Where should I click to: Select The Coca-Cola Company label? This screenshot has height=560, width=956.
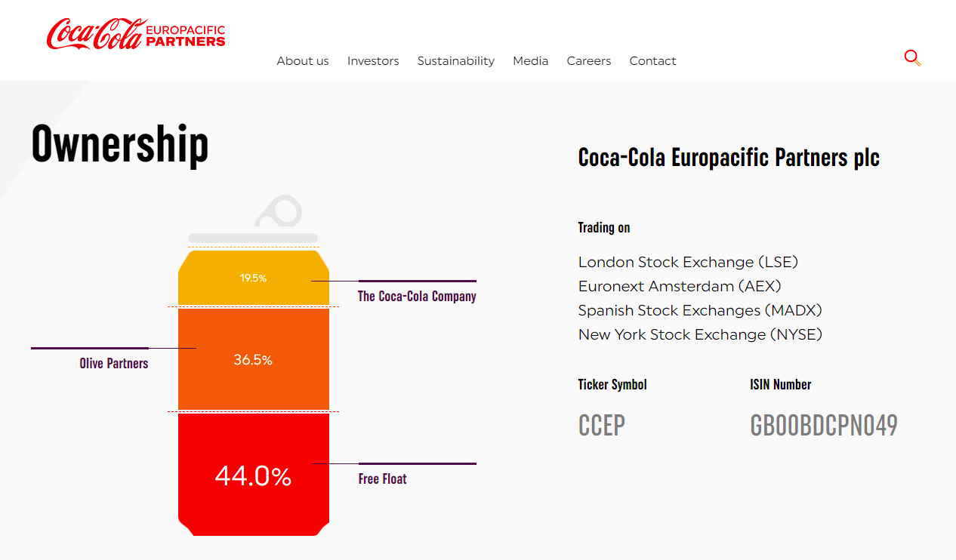click(x=417, y=297)
